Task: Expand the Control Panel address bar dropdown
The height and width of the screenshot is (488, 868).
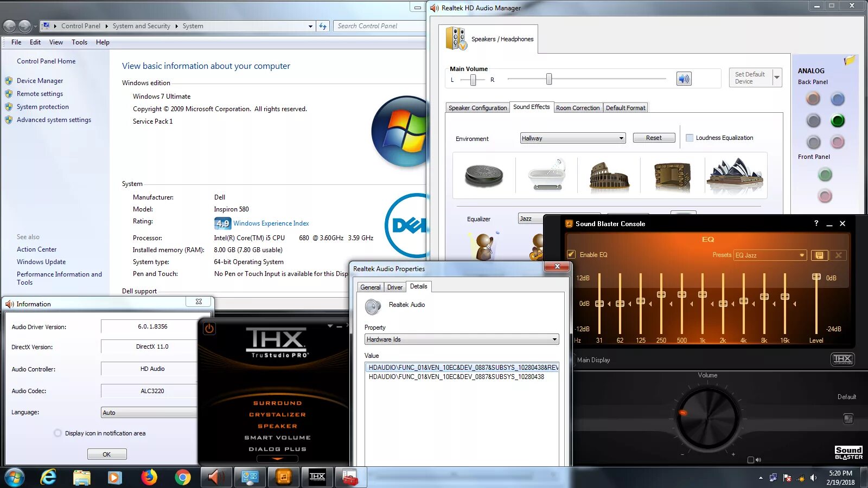Action: 310,26
